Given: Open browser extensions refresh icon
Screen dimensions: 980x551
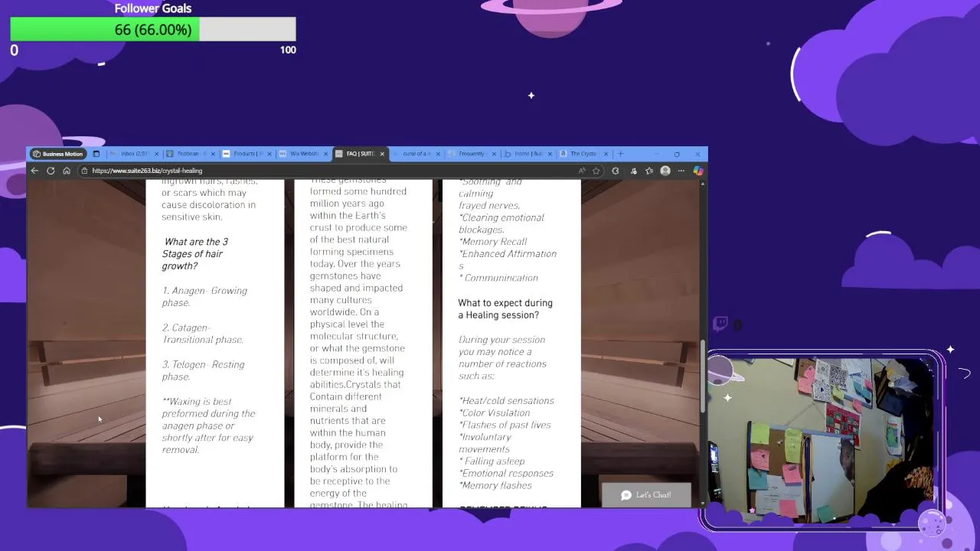Looking at the screenshot, I should (616, 171).
